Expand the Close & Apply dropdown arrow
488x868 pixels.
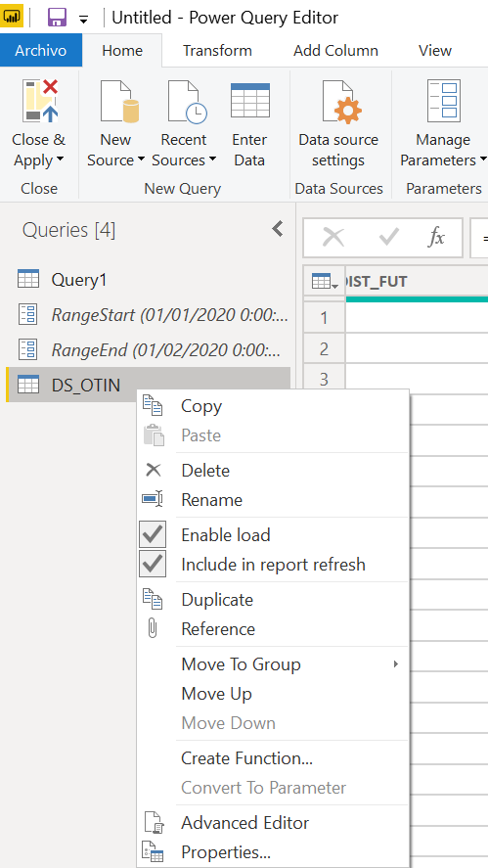click(60, 160)
